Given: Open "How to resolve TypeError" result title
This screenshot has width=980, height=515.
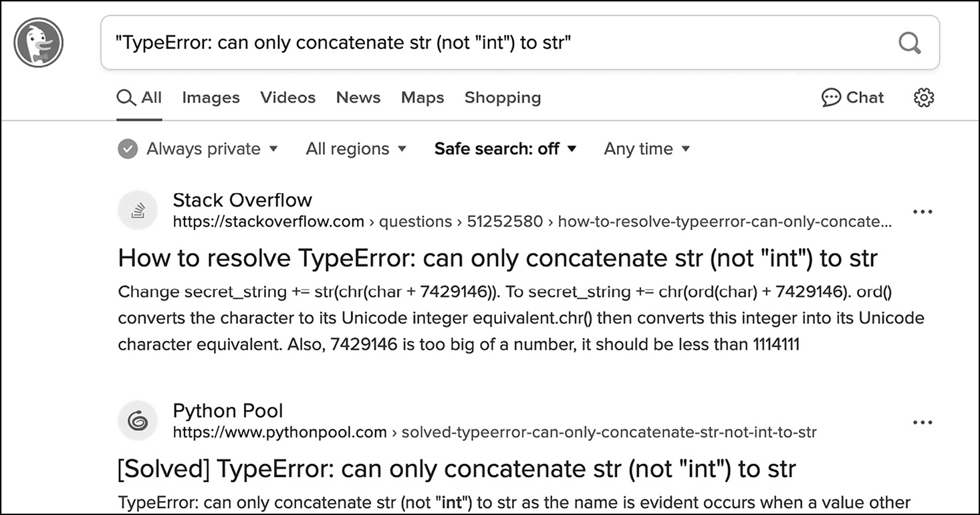Looking at the screenshot, I should [497, 258].
